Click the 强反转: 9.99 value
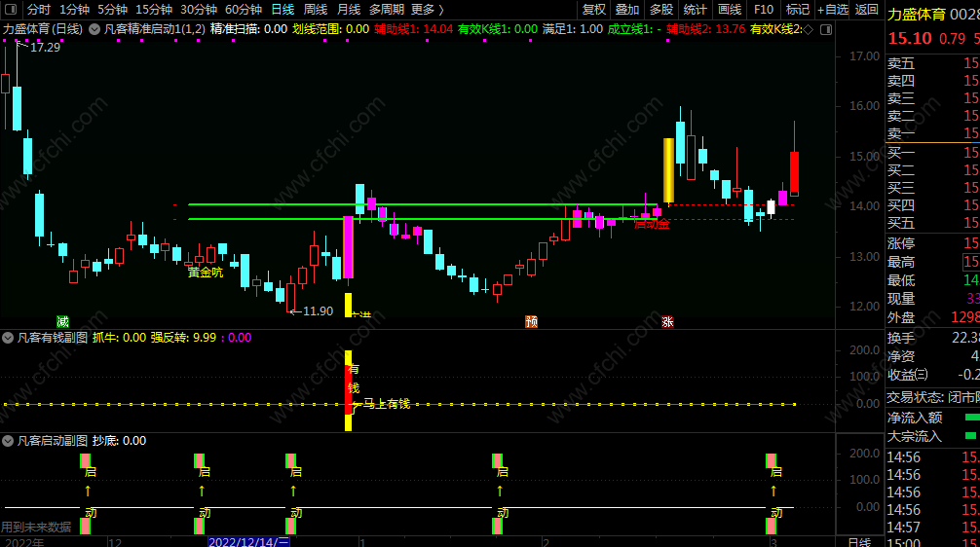980x547 pixels. (184, 338)
